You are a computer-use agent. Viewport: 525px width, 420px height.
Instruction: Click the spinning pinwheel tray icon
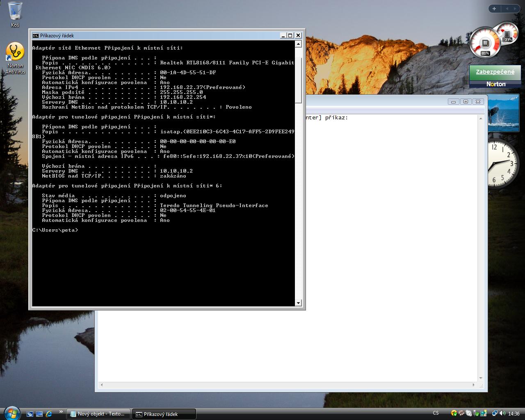pyautogui.click(x=461, y=413)
